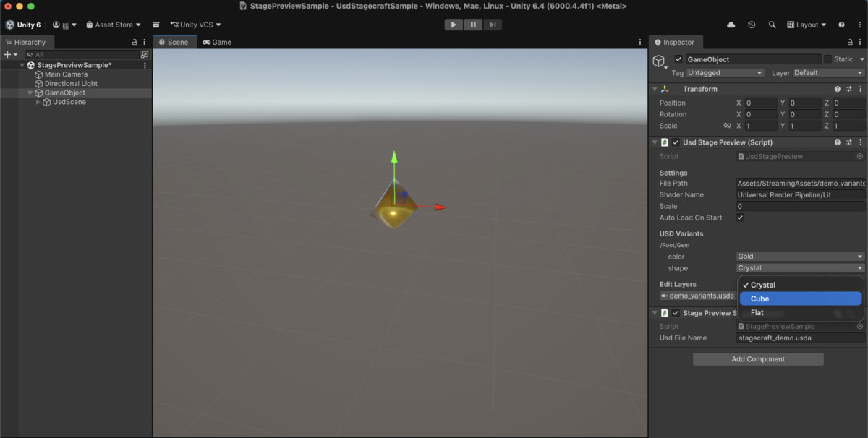
Task: Switch to the Scene tab
Action: [x=174, y=42]
